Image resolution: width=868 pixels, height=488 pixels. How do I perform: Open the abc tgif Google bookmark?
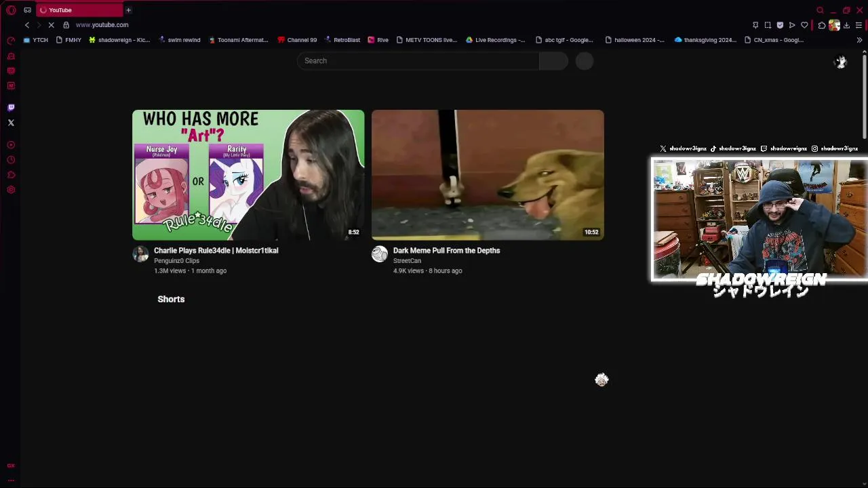point(564,40)
